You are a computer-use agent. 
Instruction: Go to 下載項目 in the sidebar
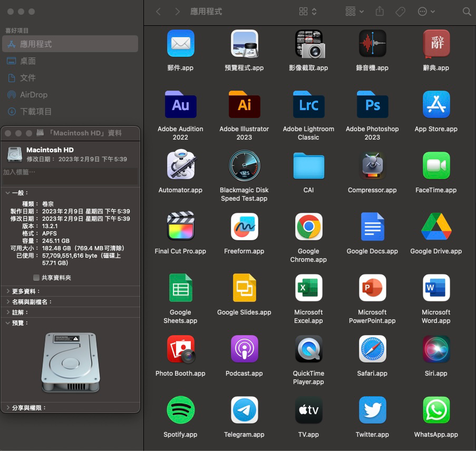70,112
